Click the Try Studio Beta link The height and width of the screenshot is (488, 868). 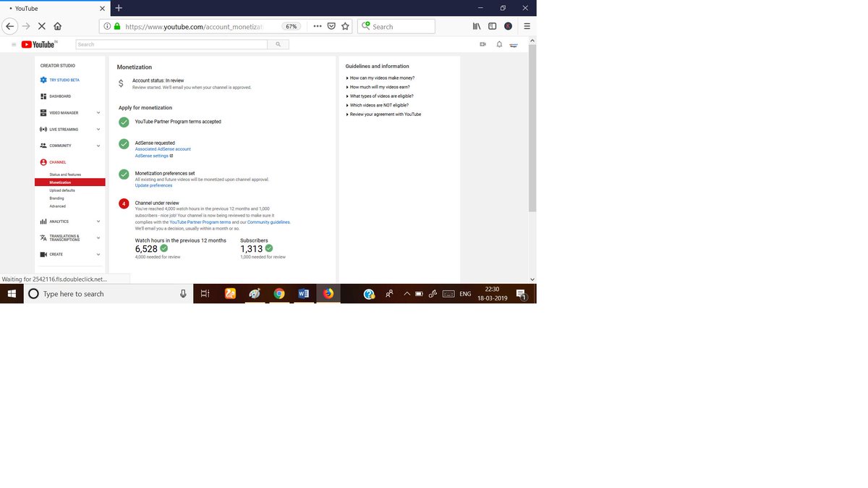pyautogui.click(x=64, y=80)
